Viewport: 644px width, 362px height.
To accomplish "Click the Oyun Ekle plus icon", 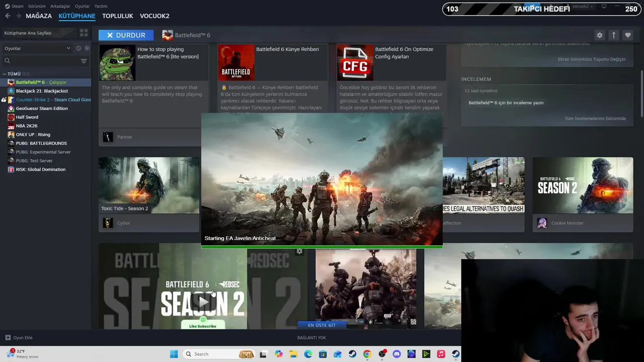I will click(8, 337).
